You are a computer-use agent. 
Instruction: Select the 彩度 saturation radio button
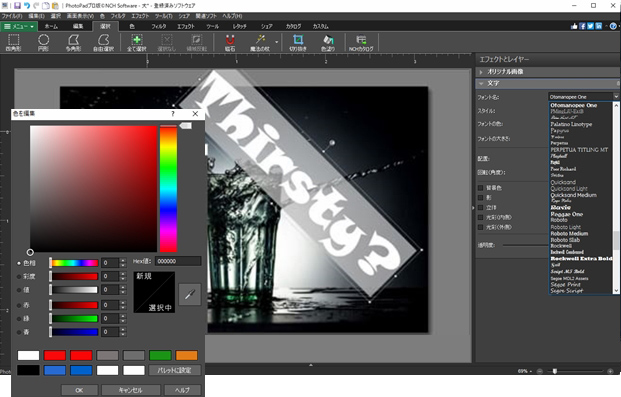19,277
